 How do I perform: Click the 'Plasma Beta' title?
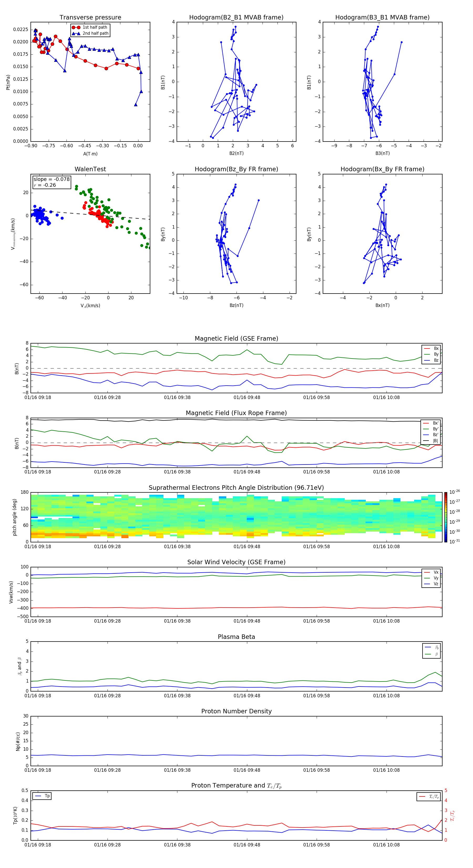[236, 637]
